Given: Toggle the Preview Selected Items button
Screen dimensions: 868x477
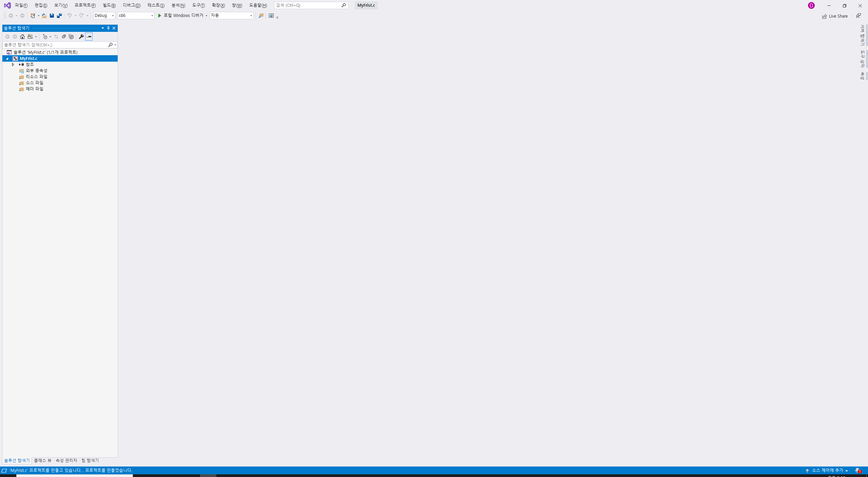Looking at the screenshot, I should (x=89, y=37).
